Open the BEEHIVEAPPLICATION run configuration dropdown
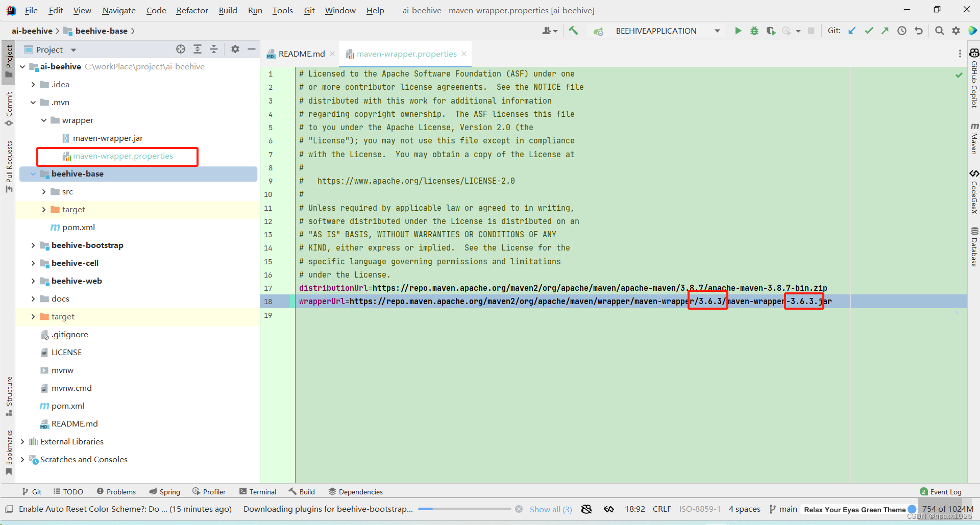Image resolution: width=980 pixels, height=525 pixels. coord(717,31)
